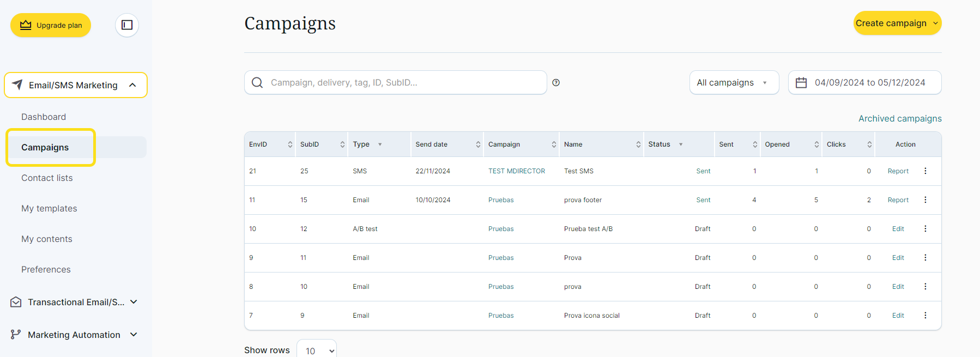Viewport: 980px width, 357px height.
Task: Sort the table by EnvID column arrows
Action: click(290, 144)
